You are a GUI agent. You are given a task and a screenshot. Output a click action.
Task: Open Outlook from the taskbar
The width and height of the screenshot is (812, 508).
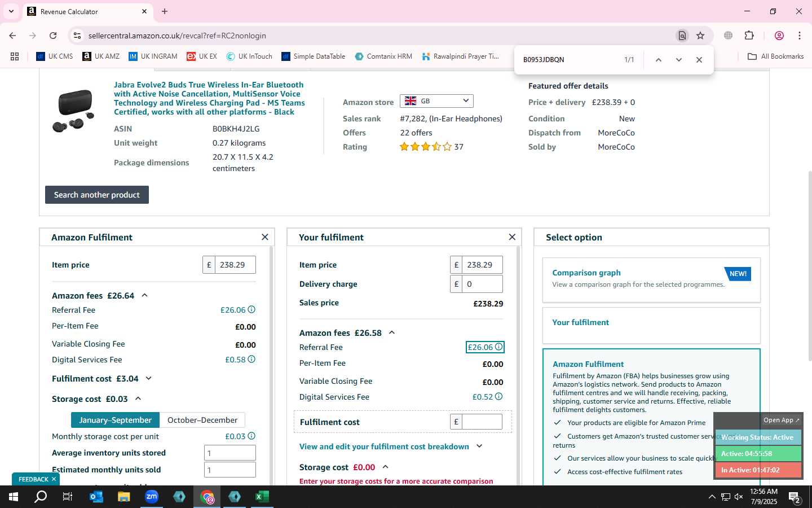96,497
